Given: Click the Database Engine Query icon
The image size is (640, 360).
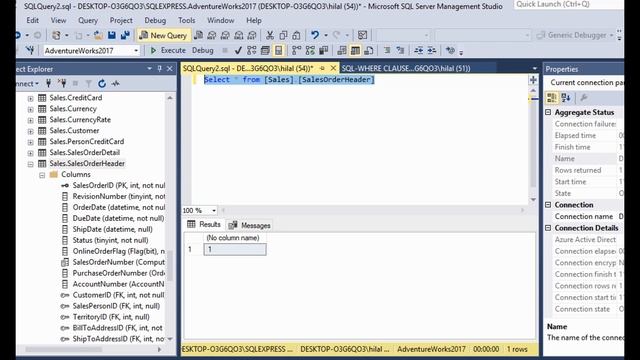Looking at the screenshot, I should 198,36.
